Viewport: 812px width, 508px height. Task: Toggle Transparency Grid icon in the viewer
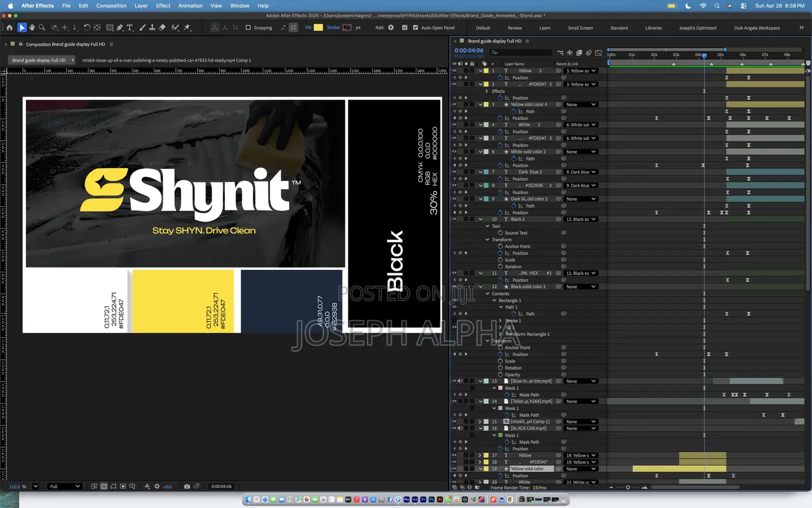(x=104, y=486)
